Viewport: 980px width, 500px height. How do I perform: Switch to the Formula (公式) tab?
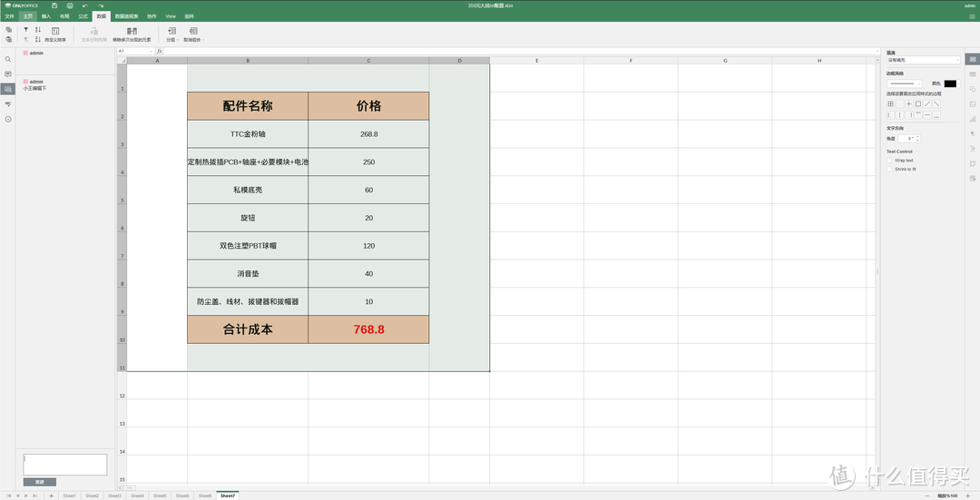[83, 16]
